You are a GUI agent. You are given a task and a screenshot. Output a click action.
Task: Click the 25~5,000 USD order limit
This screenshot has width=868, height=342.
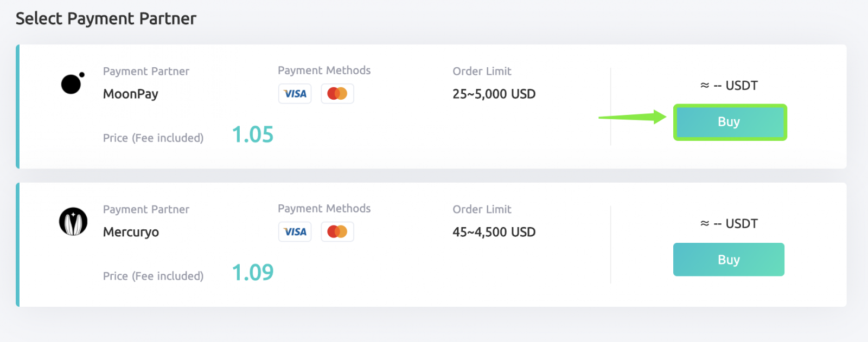point(494,94)
